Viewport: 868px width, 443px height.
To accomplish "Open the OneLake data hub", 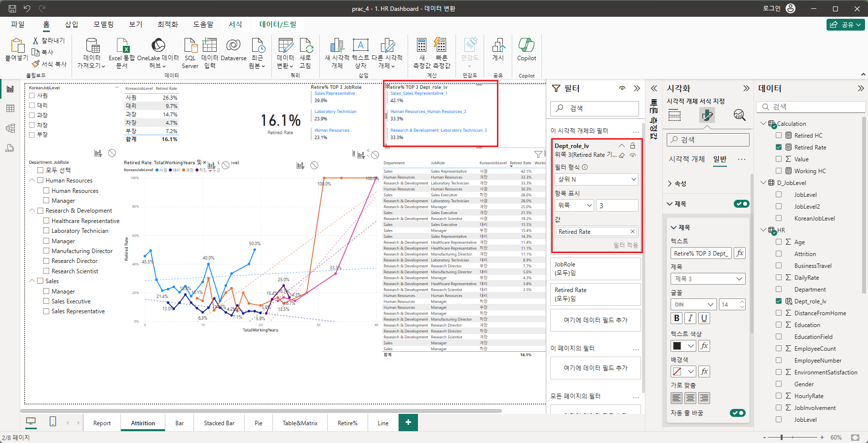I will (158, 53).
